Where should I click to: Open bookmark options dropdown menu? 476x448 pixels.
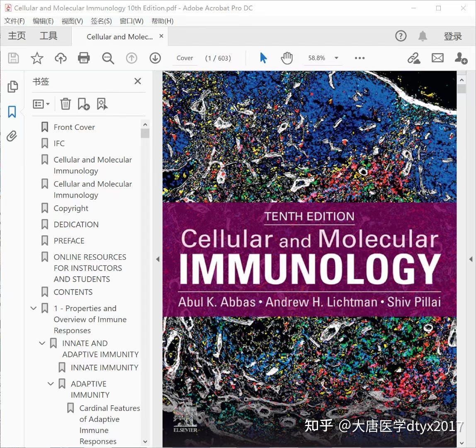coord(41,104)
